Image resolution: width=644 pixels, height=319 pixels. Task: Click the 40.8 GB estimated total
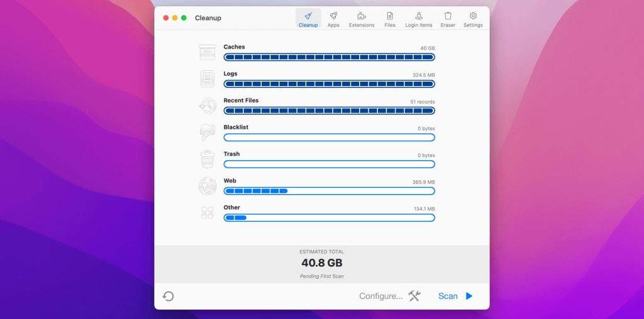[x=321, y=263]
